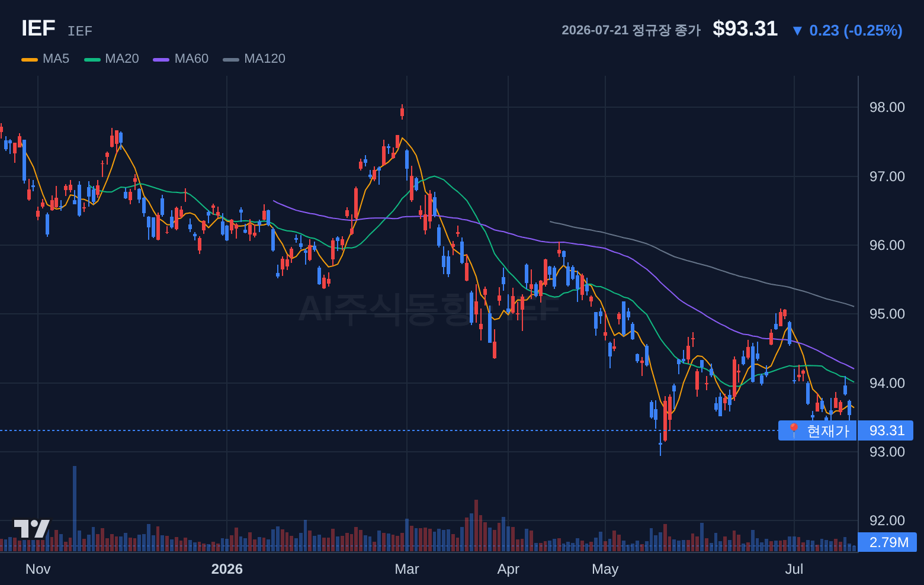Click the 96.00 price axis tick

pos(887,245)
